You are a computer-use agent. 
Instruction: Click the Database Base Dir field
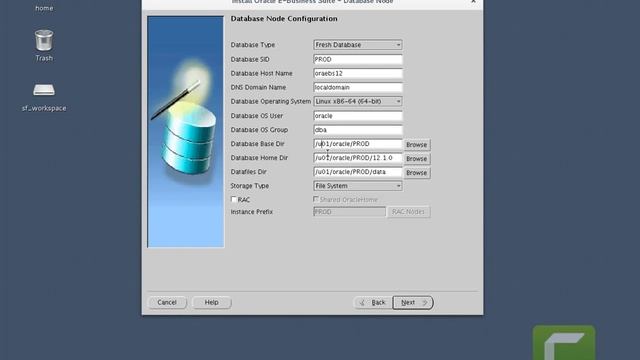pyautogui.click(x=358, y=144)
